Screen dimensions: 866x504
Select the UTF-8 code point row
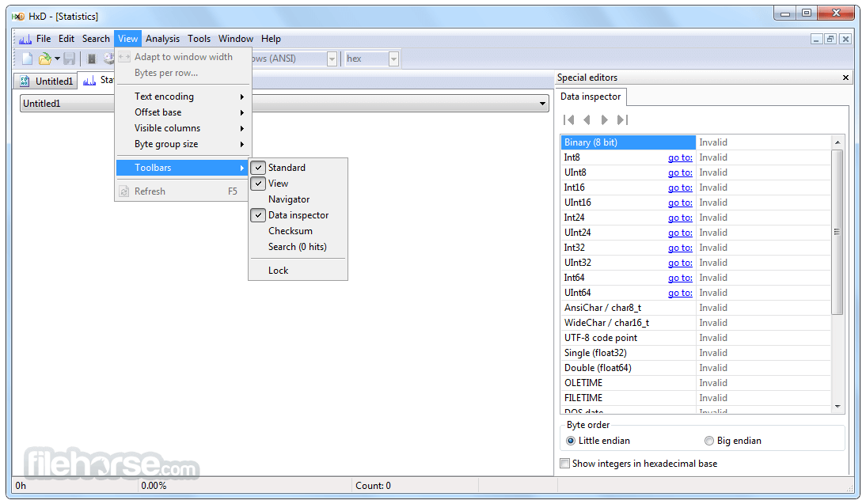tap(696, 338)
